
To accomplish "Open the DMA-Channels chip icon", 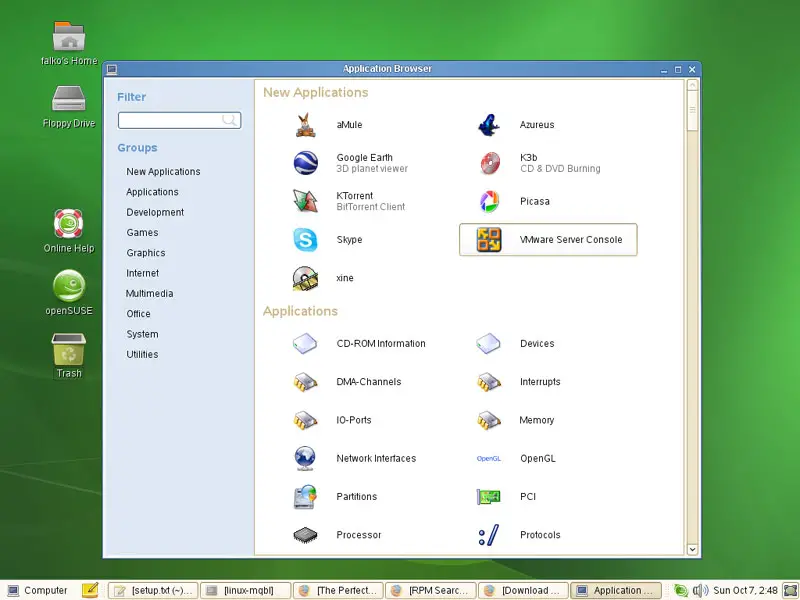I will coord(305,382).
